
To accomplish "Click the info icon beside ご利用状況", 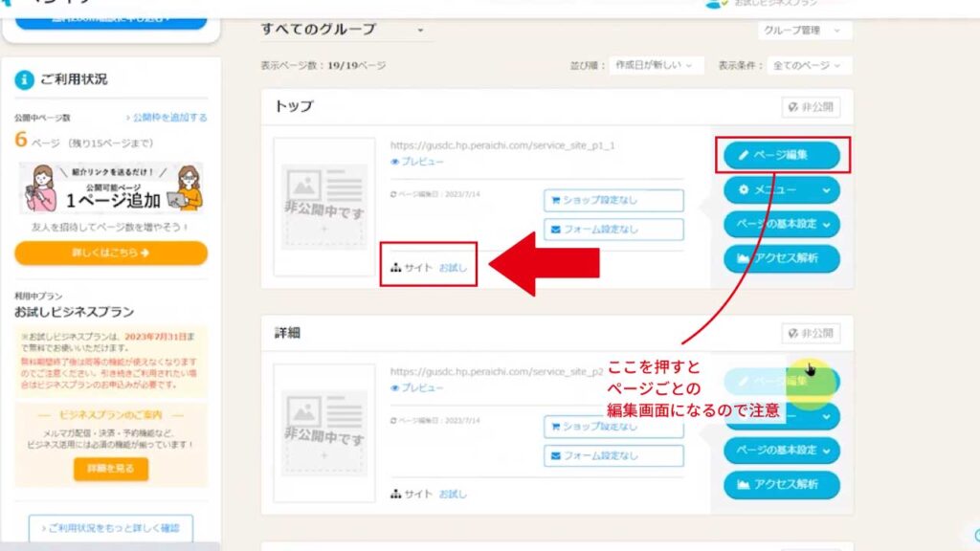I will (x=24, y=80).
